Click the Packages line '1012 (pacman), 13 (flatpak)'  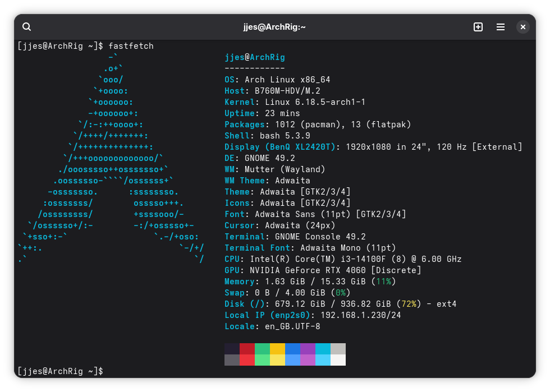pyautogui.click(x=343, y=124)
